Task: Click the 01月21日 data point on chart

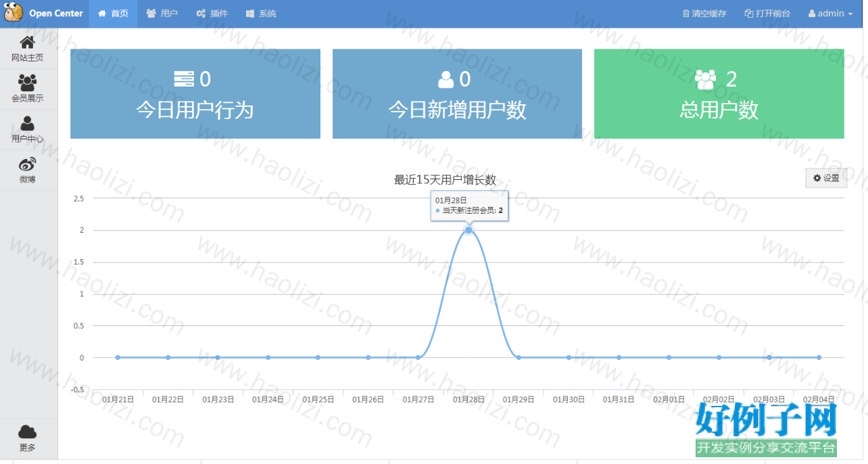Action: click(x=118, y=357)
